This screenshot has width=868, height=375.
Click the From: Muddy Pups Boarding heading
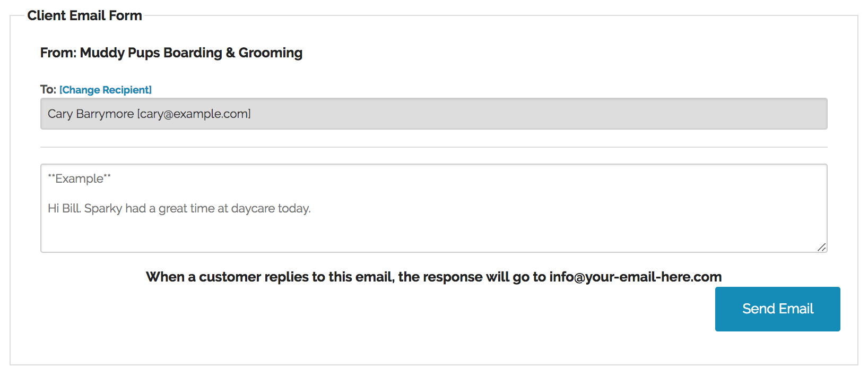(x=171, y=53)
